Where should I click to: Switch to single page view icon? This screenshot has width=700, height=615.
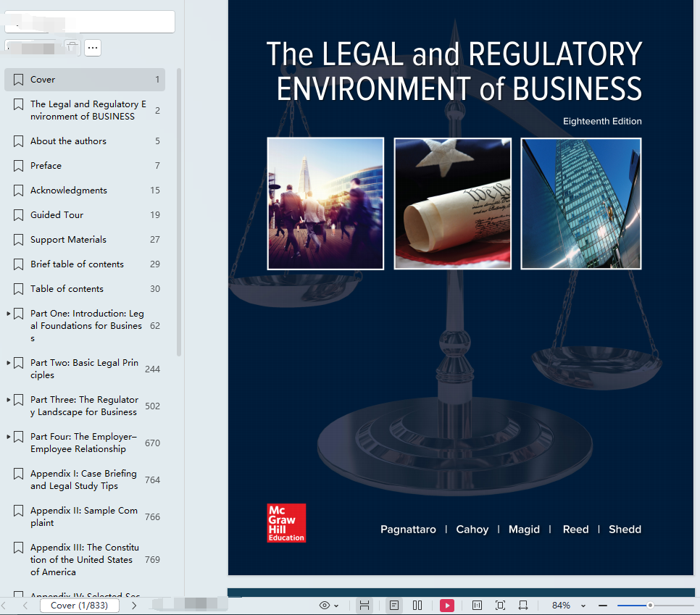click(394, 606)
